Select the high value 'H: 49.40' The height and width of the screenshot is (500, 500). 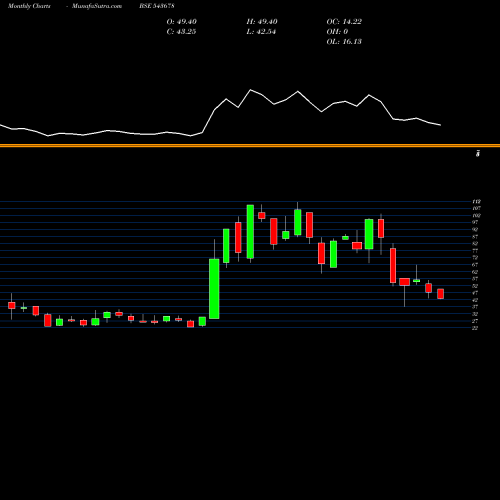262,22
